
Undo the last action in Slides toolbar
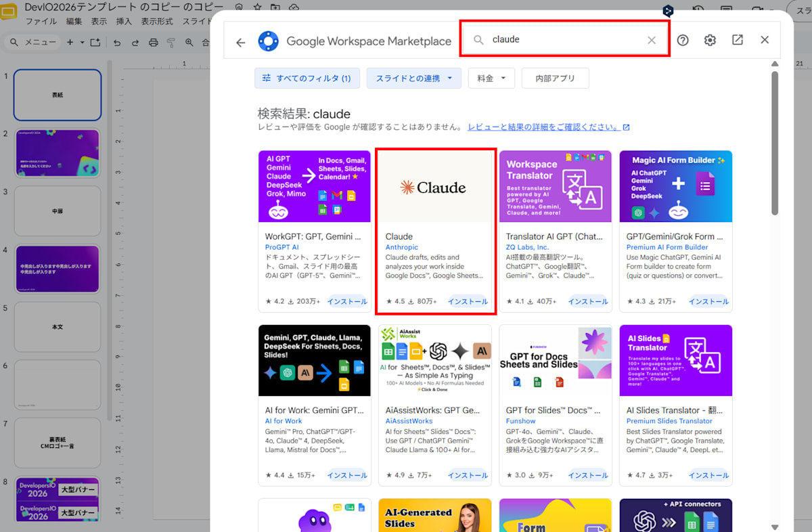(117, 43)
